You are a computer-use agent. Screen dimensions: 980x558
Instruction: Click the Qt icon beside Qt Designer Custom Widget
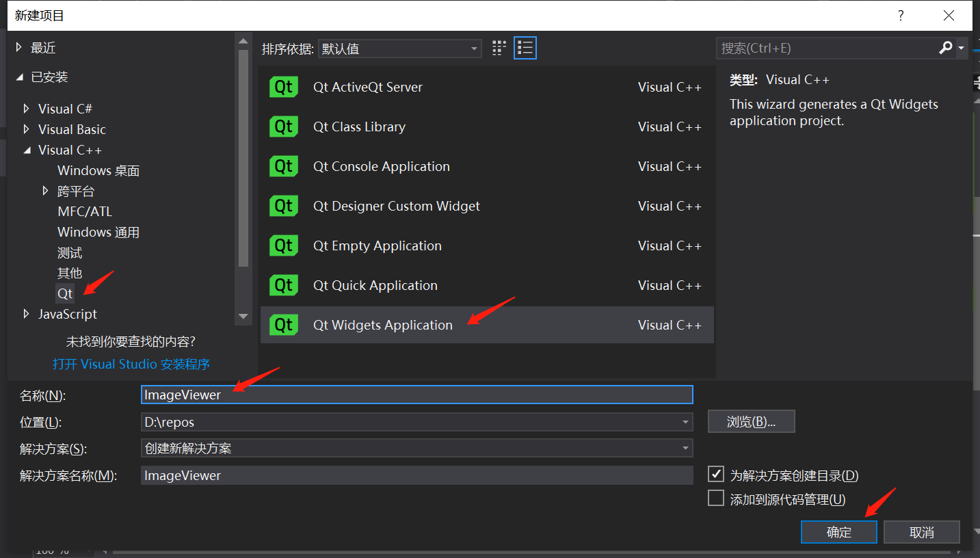point(284,206)
